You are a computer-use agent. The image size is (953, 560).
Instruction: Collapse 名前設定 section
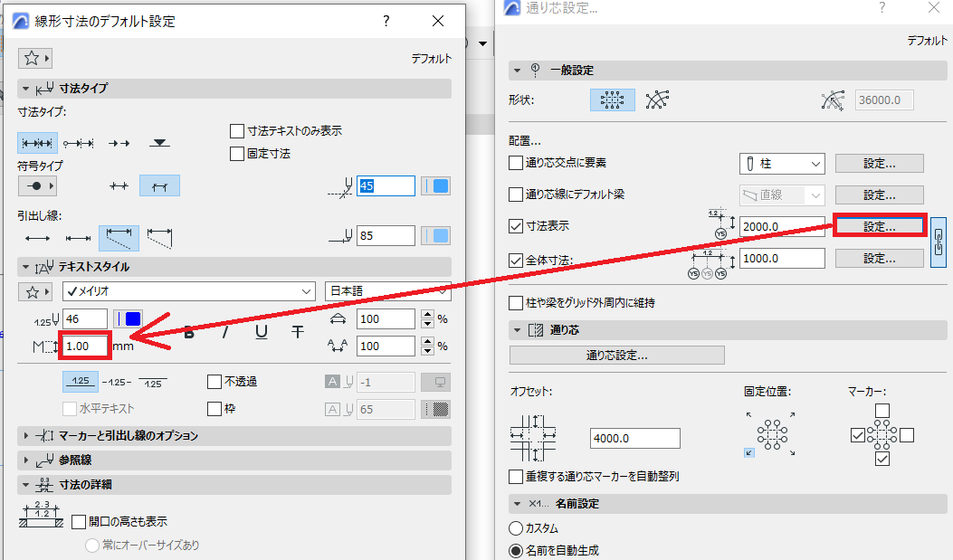click(x=517, y=504)
